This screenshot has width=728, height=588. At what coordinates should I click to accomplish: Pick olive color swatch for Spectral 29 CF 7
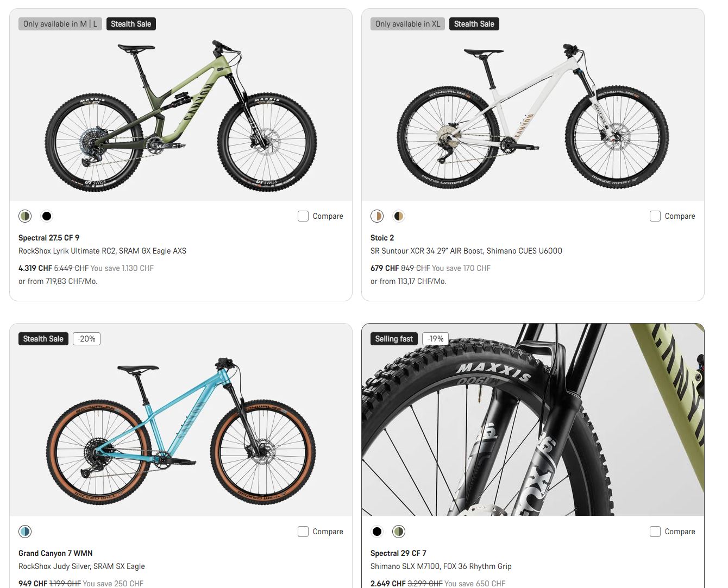tap(399, 532)
